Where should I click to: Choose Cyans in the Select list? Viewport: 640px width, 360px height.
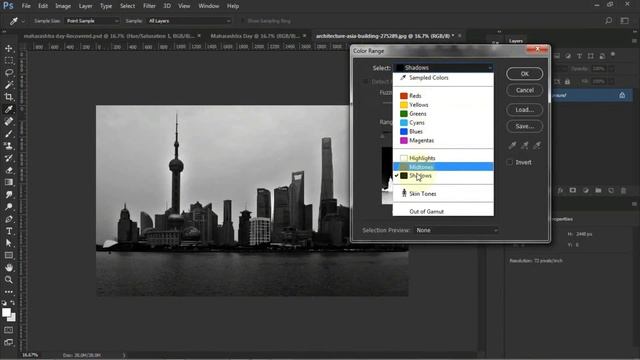(443, 123)
